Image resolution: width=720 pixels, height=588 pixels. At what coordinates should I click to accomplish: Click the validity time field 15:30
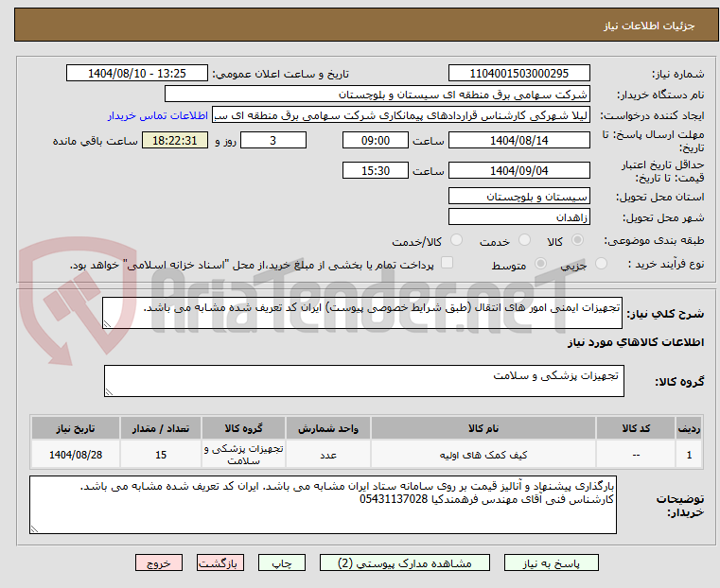tap(376, 170)
